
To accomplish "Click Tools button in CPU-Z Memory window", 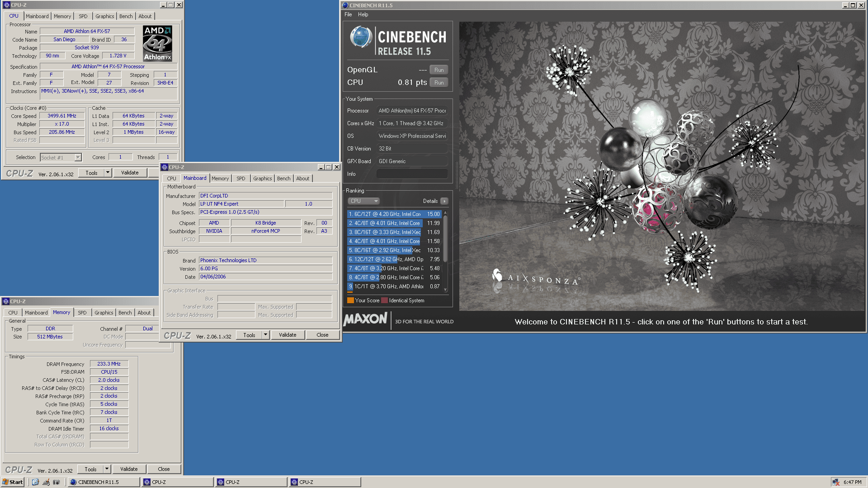I will (x=90, y=469).
